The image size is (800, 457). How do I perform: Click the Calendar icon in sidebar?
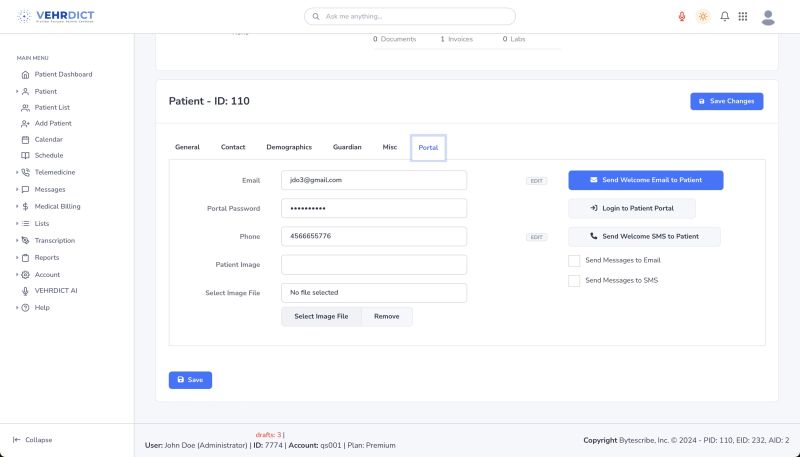click(x=25, y=139)
